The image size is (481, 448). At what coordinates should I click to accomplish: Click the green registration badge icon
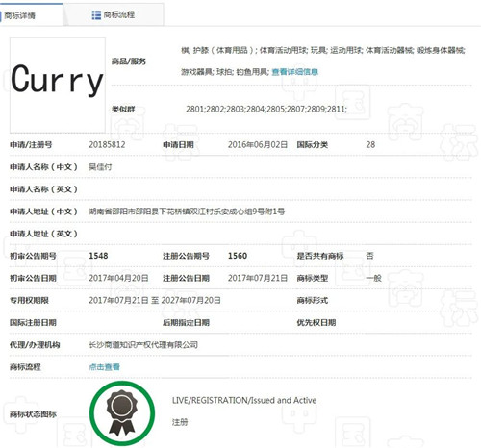click(122, 413)
